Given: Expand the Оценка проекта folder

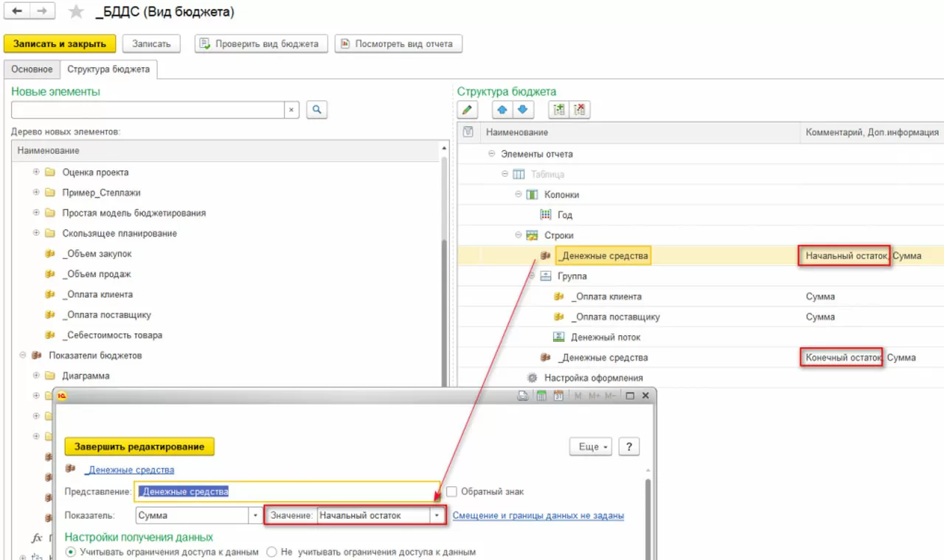Looking at the screenshot, I should click(x=36, y=172).
